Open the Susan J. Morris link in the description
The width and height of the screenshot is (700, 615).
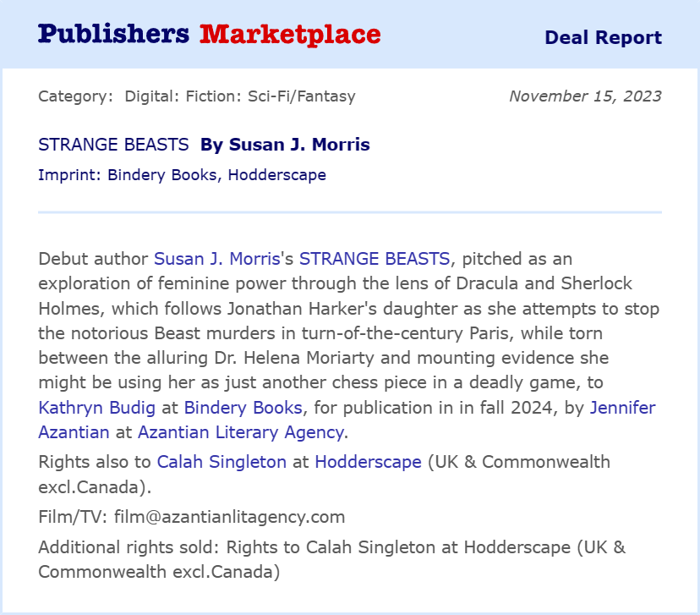click(216, 258)
